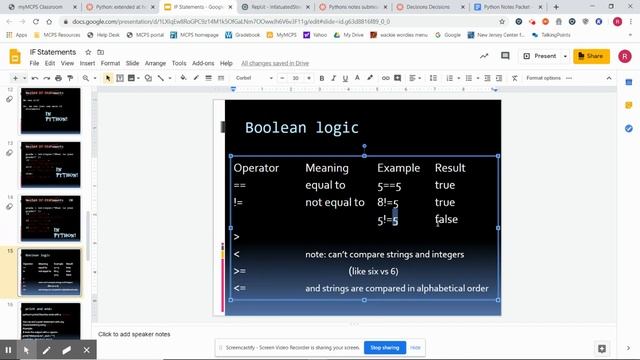Add a comment from the toolbar
640x360 pixels.
[x=398, y=78]
